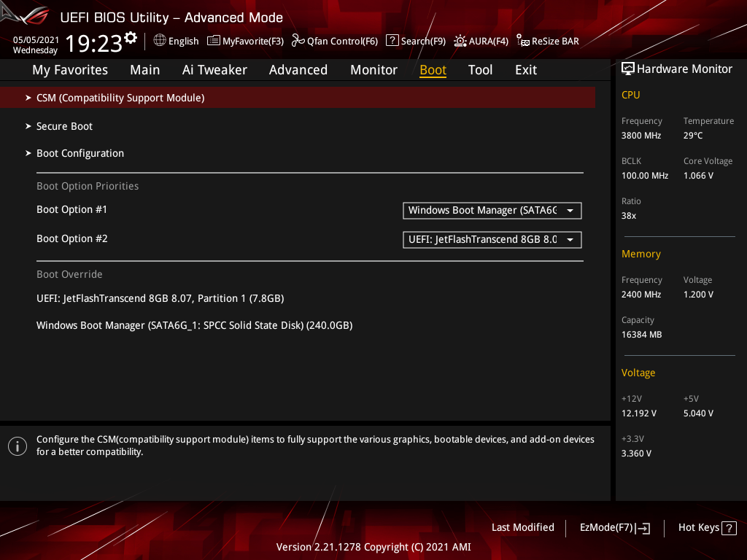Select English language option
The height and width of the screenshot is (560, 747).
(x=183, y=41)
